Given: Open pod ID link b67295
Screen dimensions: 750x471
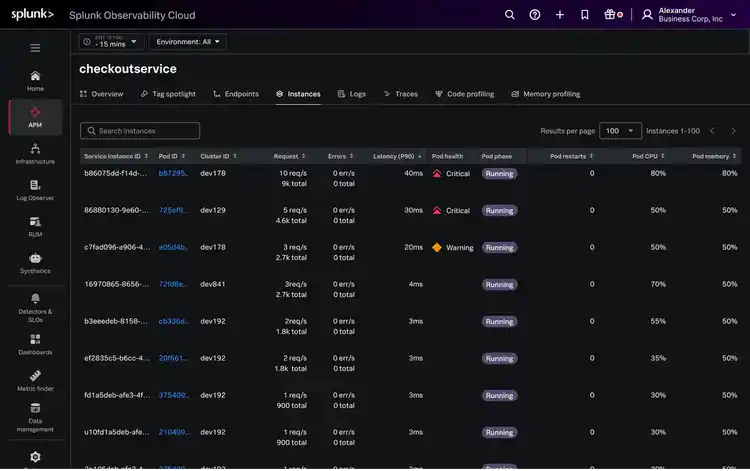Looking at the screenshot, I should coord(173,173).
